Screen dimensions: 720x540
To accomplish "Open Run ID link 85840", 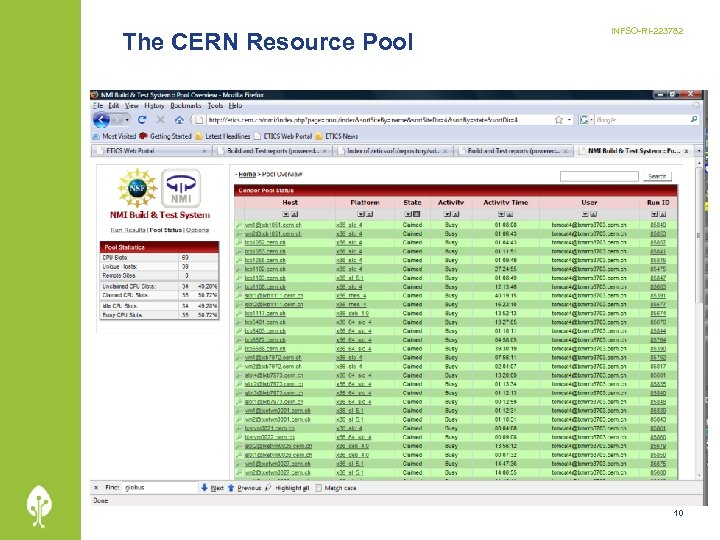I will pyautogui.click(x=658, y=225).
